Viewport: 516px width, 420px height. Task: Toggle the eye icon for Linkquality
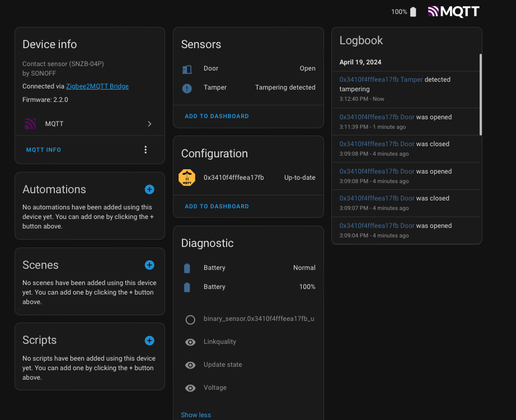click(x=190, y=342)
